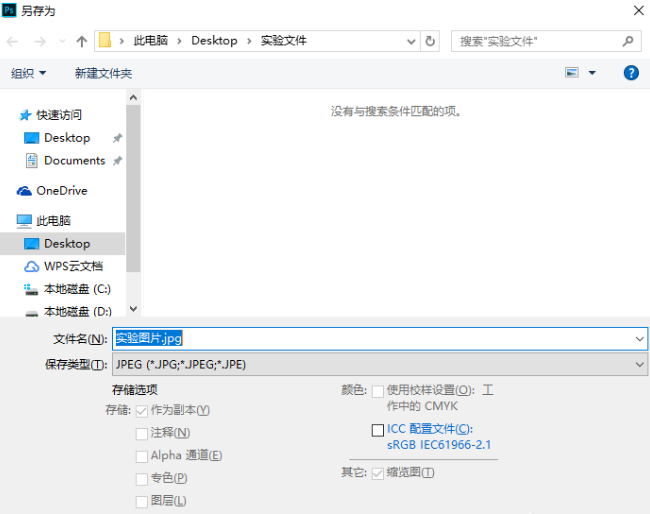The image size is (650, 514).
Task: Toggle 注释 checkbox
Action: point(142,434)
